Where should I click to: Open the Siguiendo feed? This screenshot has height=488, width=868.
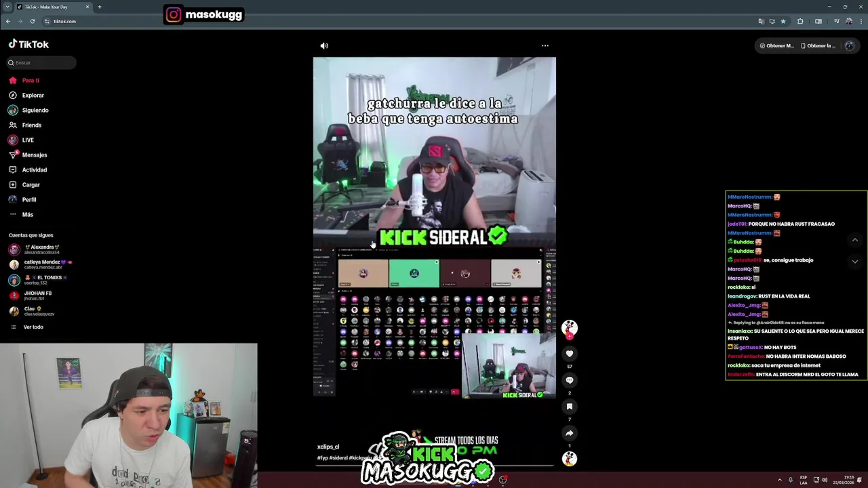point(28,110)
